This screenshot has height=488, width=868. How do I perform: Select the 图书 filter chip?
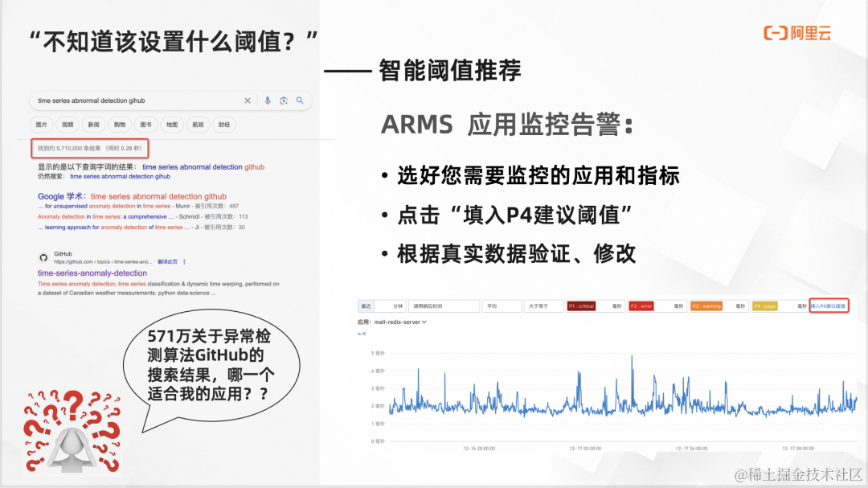[145, 125]
